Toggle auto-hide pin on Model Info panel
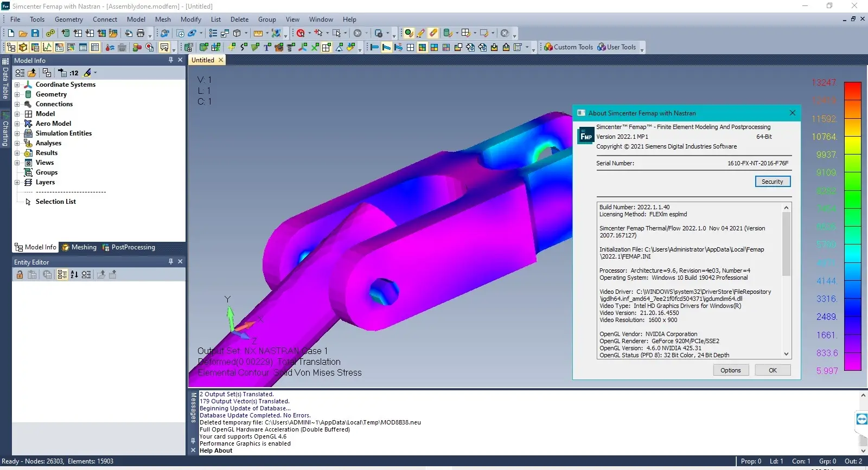This screenshot has width=868, height=470. click(171, 60)
